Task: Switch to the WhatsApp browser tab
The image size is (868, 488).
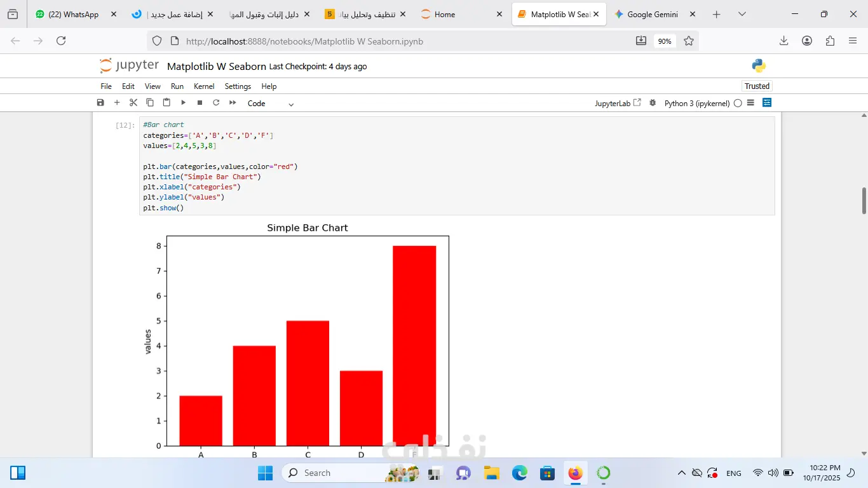Action: point(76,14)
